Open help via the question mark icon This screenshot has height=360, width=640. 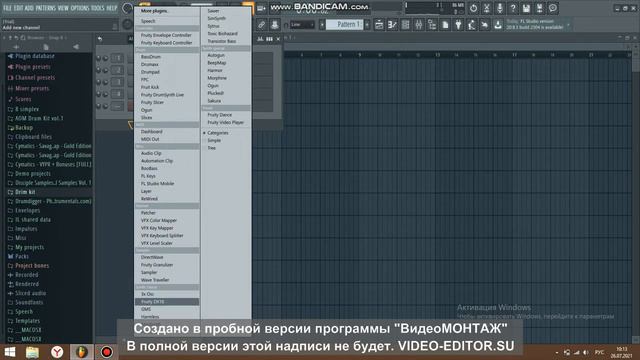pos(513,8)
